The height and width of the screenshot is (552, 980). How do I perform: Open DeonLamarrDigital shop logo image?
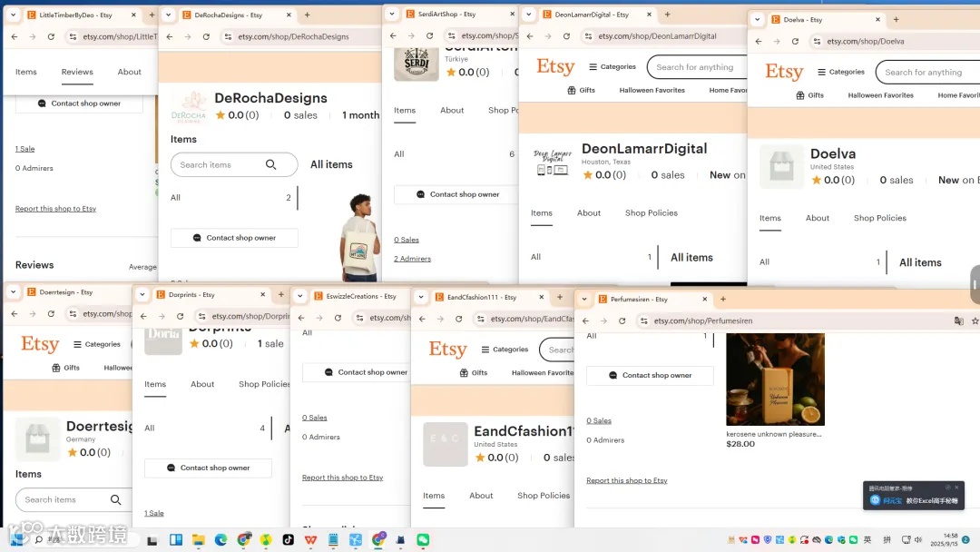point(553,162)
